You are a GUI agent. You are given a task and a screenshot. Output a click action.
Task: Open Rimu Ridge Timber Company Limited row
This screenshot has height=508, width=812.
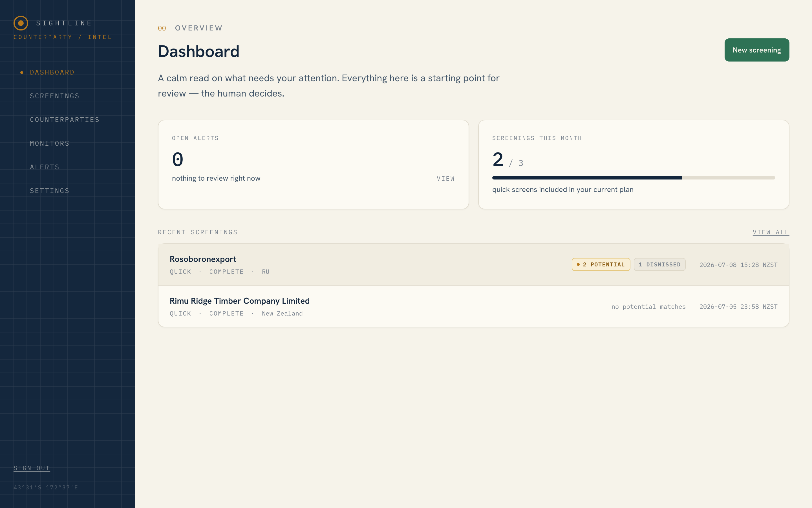click(x=473, y=306)
